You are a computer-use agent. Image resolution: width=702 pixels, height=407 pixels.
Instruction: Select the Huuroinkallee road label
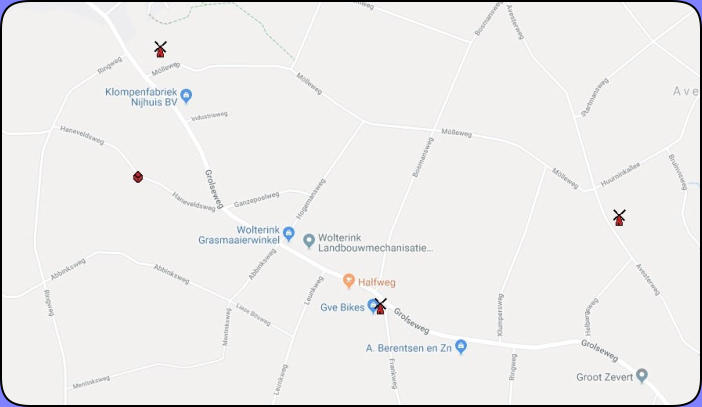click(620, 175)
